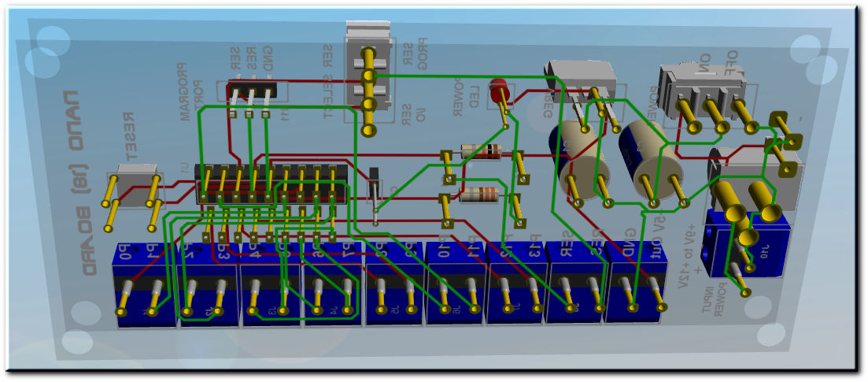Click the P6/P7 blue terminal block
This screenshot has height=382, width=868.
tap(334, 284)
